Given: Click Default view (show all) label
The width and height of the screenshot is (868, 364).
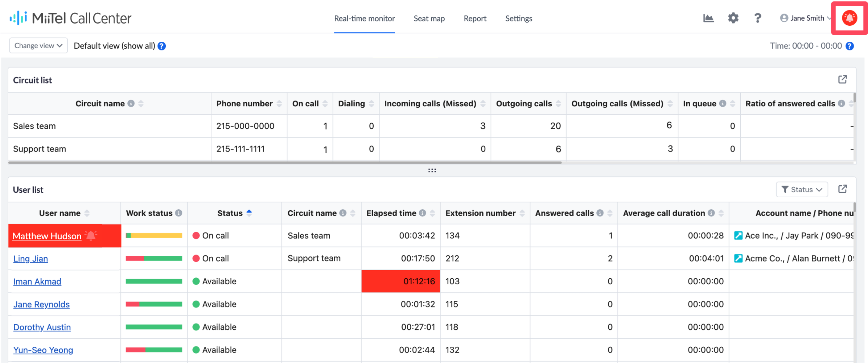Looking at the screenshot, I should (x=115, y=46).
